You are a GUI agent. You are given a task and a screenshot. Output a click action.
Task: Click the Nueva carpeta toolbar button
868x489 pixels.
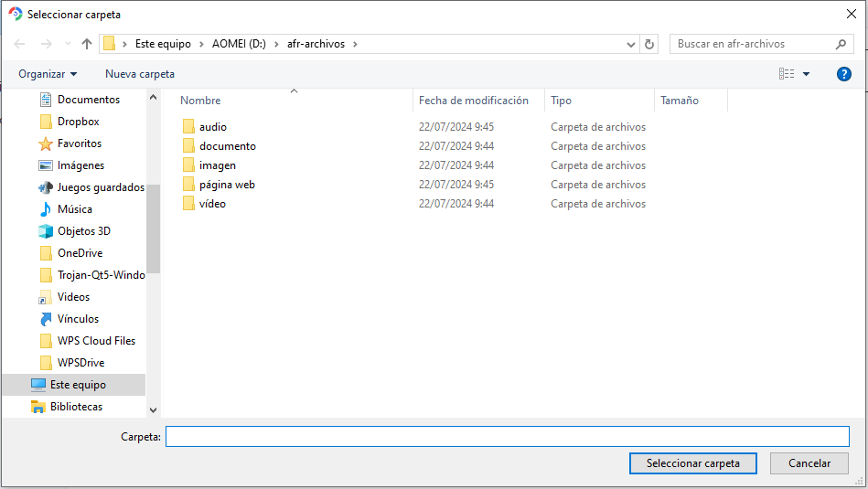point(140,74)
